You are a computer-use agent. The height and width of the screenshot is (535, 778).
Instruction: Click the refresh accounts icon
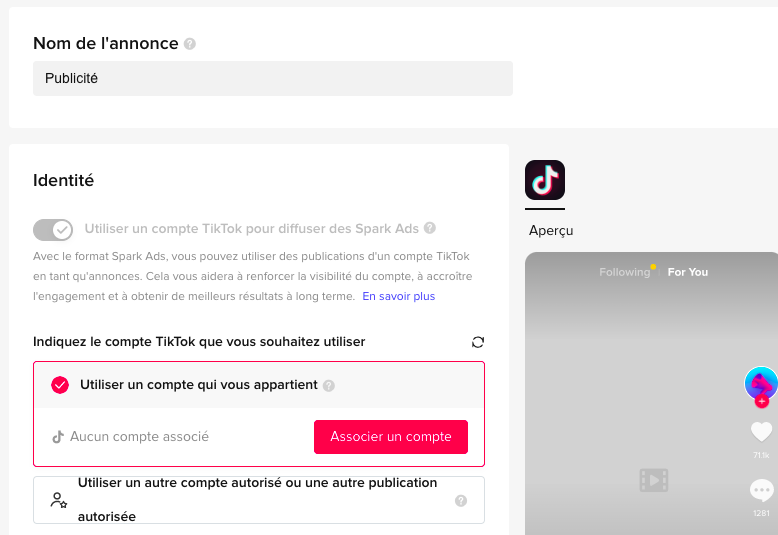point(478,342)
